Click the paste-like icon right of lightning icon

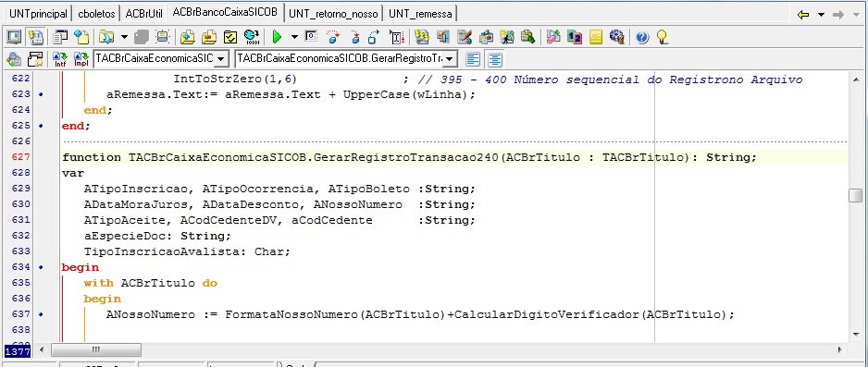tap(443, 37)
